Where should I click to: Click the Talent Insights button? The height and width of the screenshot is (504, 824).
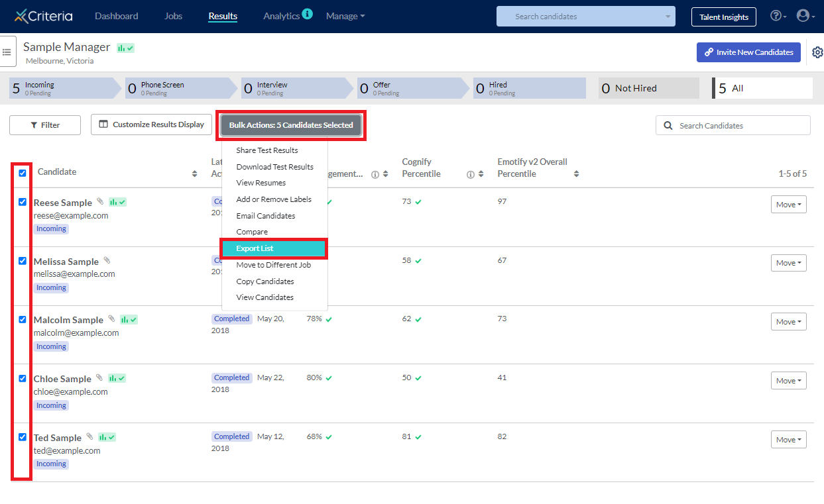724,17
